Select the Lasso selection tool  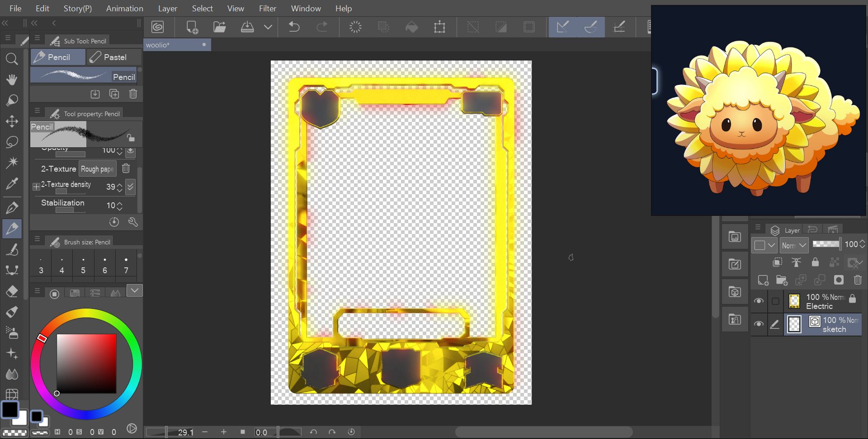[12, 142]
